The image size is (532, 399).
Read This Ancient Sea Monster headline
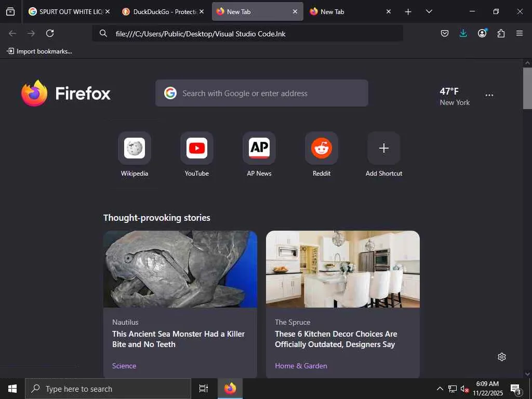[179, 339]
